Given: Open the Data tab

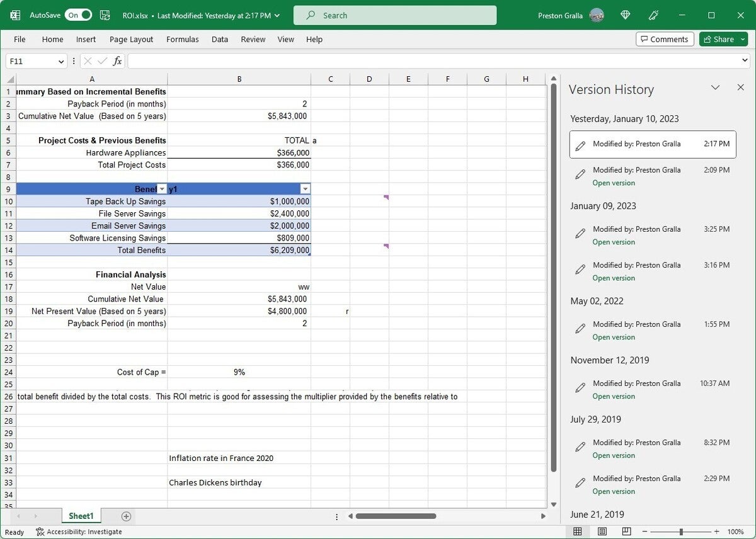Looking at the screenshot, I should (x=220, y=39).
